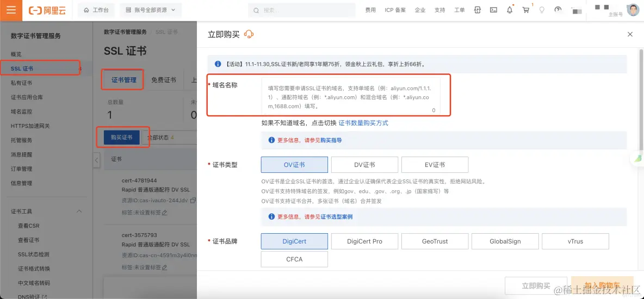Screen dimensions: 644x299
Task: Close the 立即购买 purchase drawer
Action: pyautogui.click(x=630, y=34)
